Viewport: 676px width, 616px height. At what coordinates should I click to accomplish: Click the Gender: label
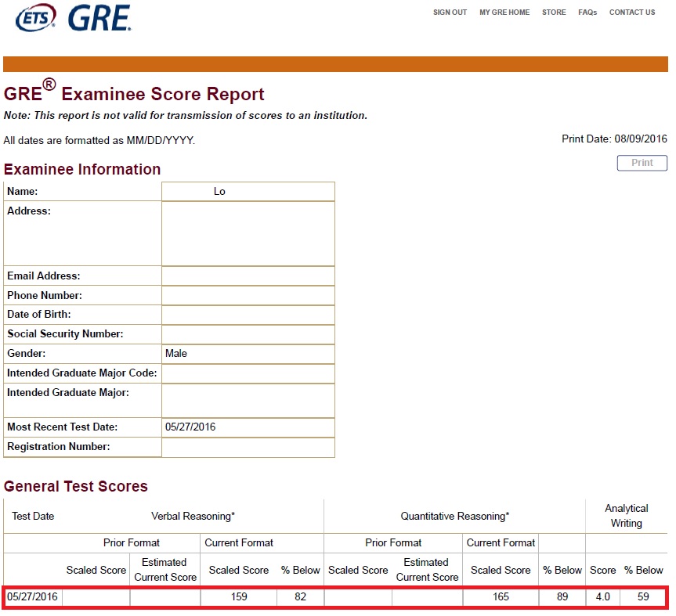(x=27, y=353)
